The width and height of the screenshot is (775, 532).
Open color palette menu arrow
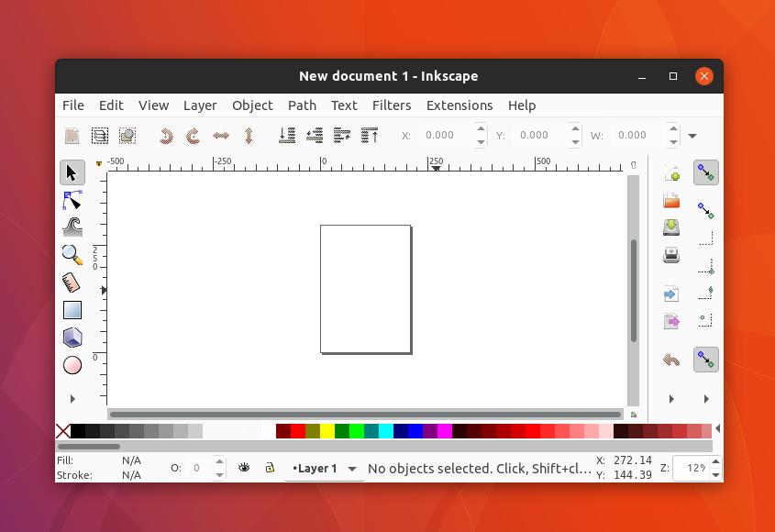[717, 429]
